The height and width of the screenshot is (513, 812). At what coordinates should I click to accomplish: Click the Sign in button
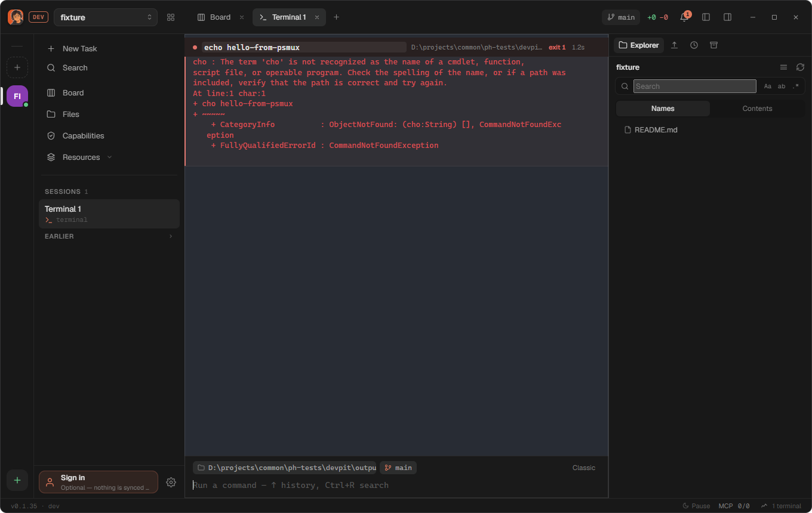pos(99,482)
